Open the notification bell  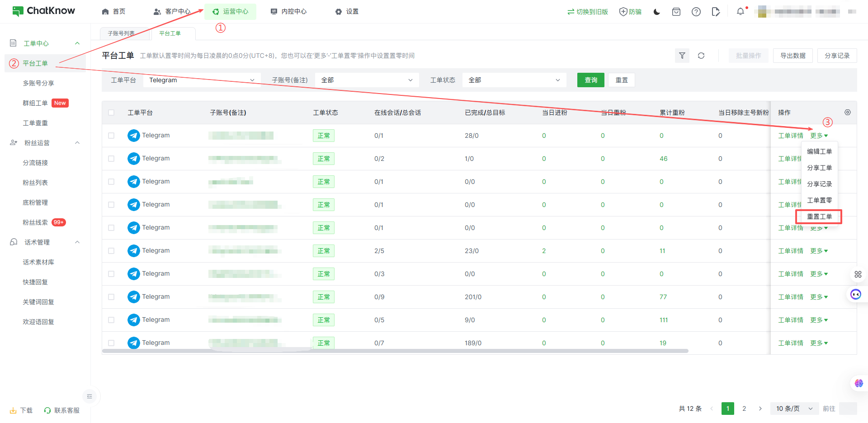click(x=740, y=12)
